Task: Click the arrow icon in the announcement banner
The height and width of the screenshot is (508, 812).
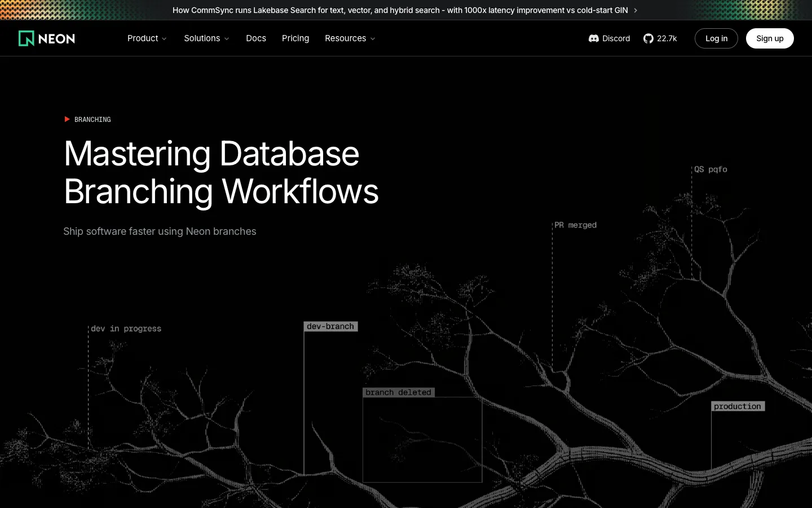Action: point(636,10)
